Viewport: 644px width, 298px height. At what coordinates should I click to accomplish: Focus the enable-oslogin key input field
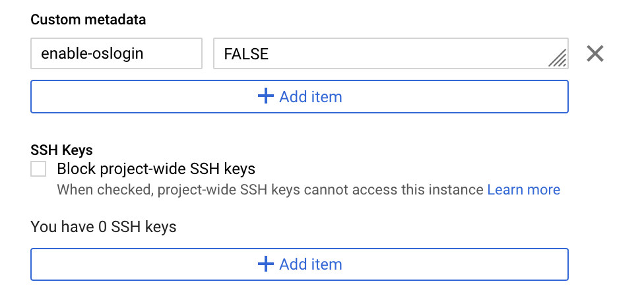(116, 53)
